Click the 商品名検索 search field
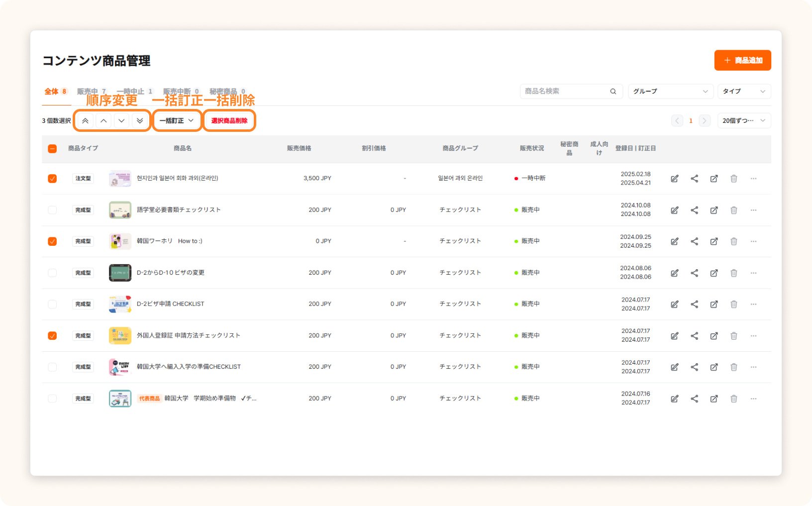This screenshot has width=812, height=506. [565, 92]
